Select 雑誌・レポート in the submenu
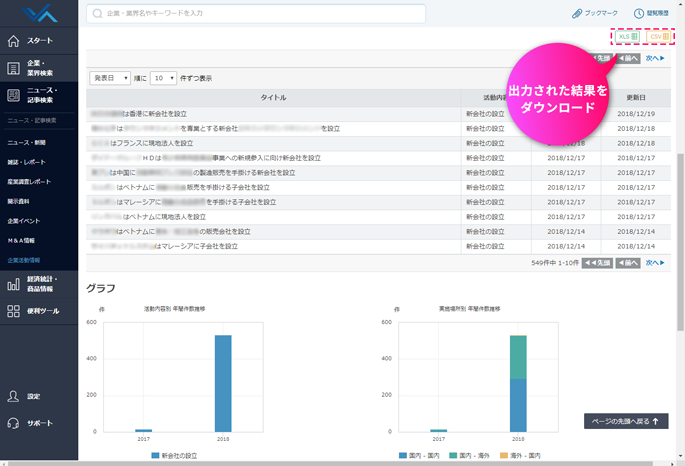 (26, 162)
